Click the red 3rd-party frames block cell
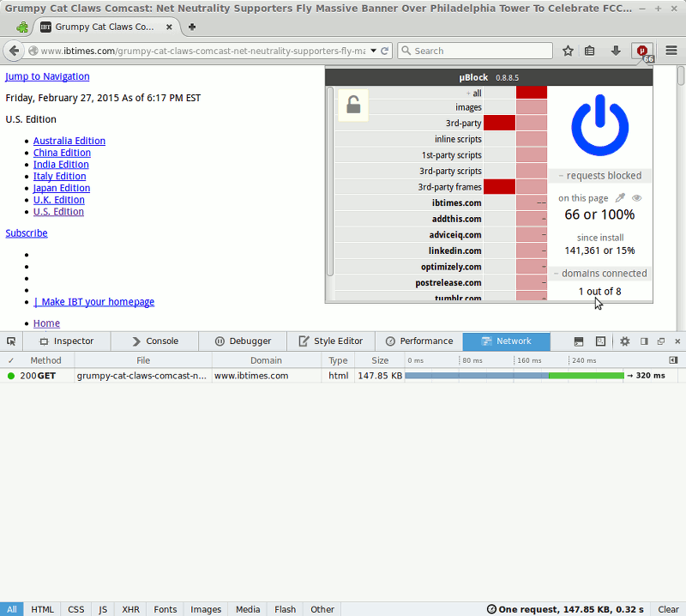Viewport: 686px width, 616px height. (x=499, y=187)
